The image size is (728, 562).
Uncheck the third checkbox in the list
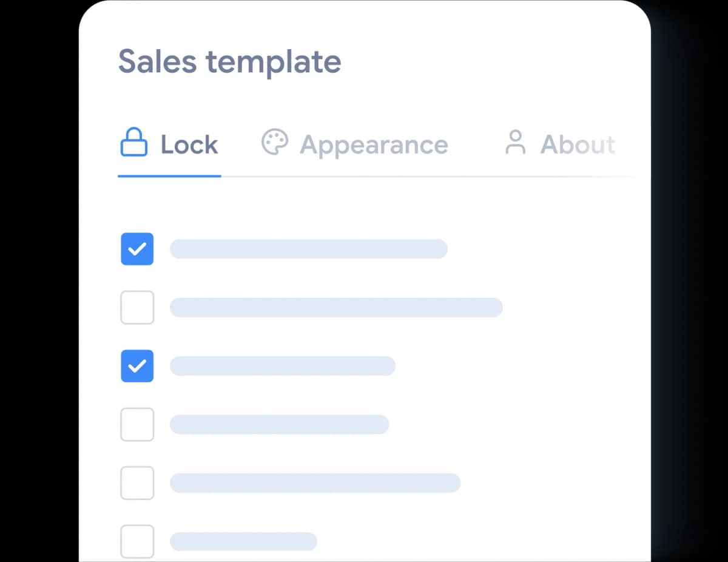(x=137, y=366)
